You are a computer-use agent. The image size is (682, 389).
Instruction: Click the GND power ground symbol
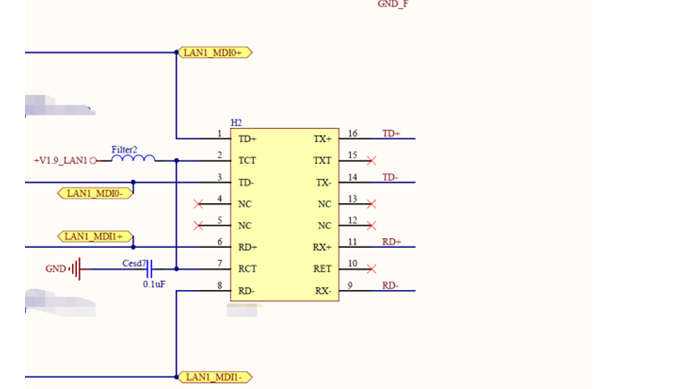pyautogui.click(x=75, y=269)
